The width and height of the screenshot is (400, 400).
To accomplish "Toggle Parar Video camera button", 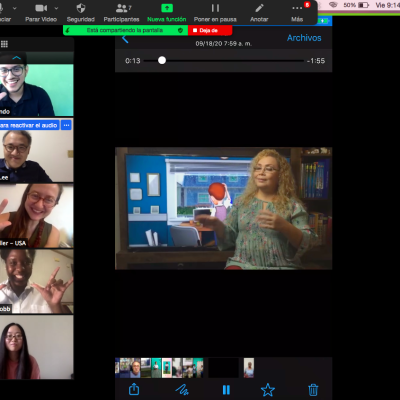I will click(x=41, y=13).
